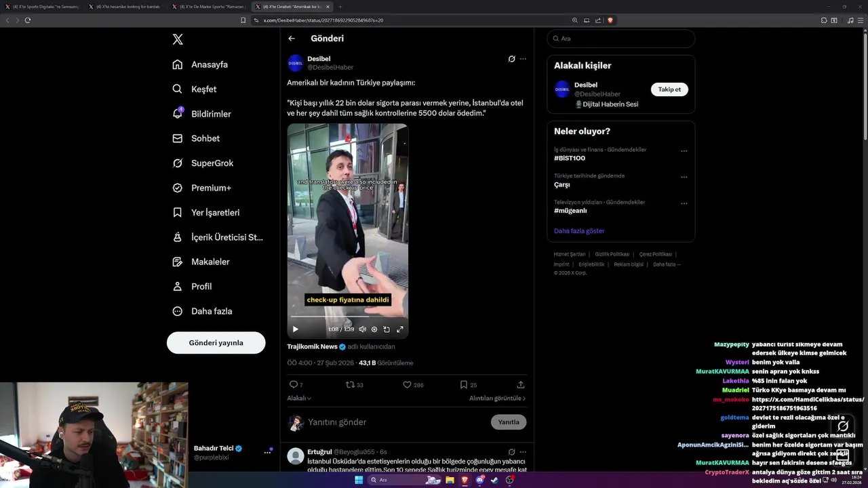
Task: Mute the video sound
Action: 362,329
